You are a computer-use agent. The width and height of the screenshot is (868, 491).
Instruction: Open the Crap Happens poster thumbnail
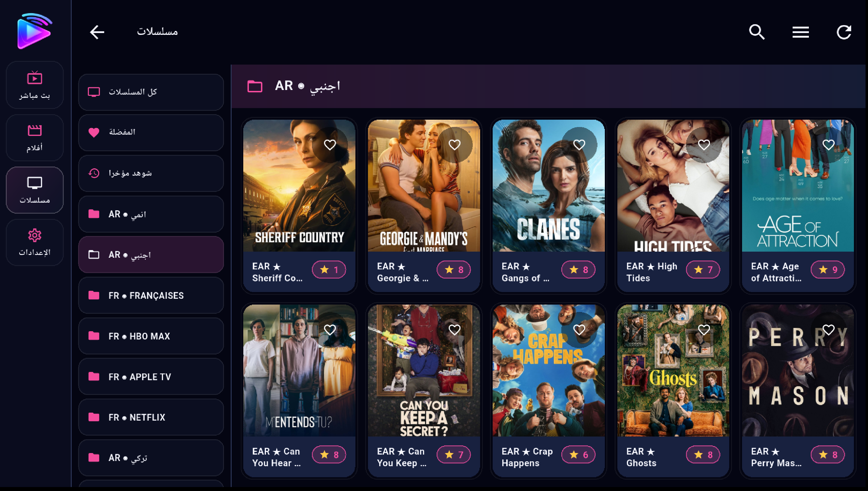pyautogui.click(x=548, y=370)
